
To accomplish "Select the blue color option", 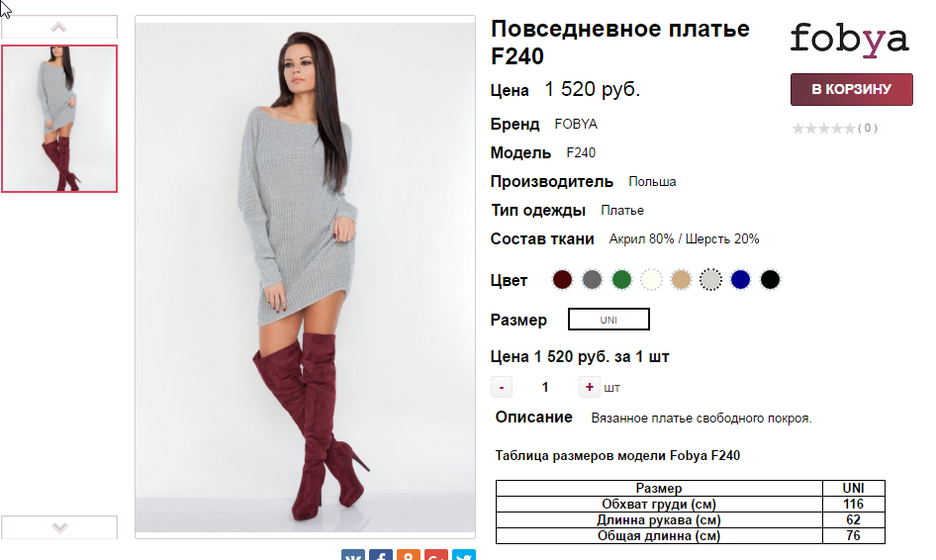I will click(x=740, y=279).
